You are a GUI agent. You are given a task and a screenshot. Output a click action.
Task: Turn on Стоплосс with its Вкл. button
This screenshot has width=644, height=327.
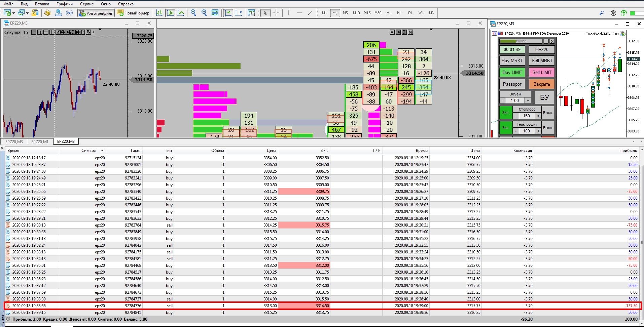(506, 113)
